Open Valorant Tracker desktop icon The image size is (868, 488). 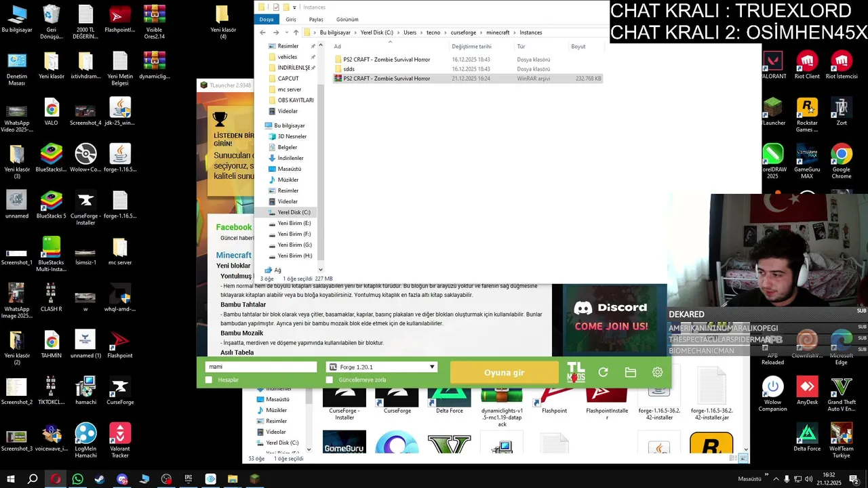[120, 441]
